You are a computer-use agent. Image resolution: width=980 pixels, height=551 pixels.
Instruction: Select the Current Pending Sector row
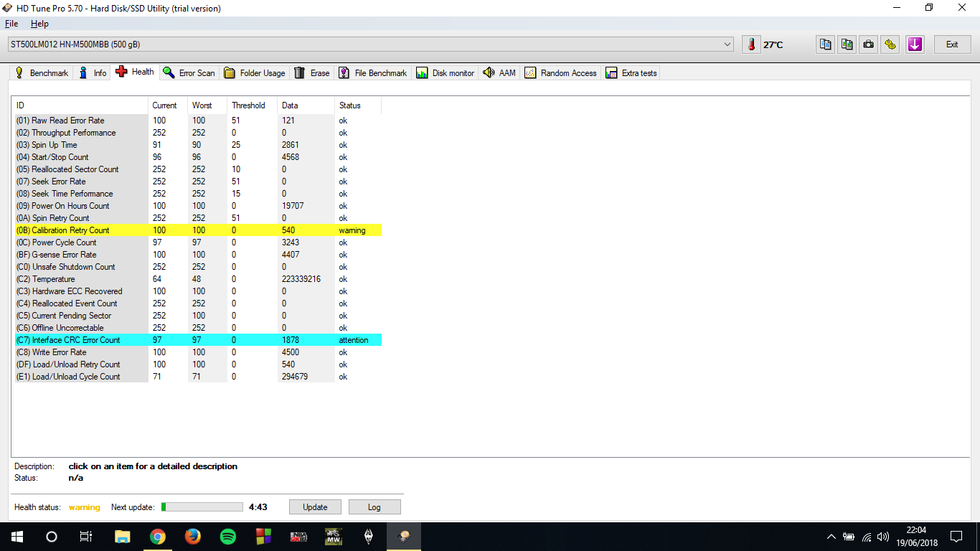coord(198,316)
